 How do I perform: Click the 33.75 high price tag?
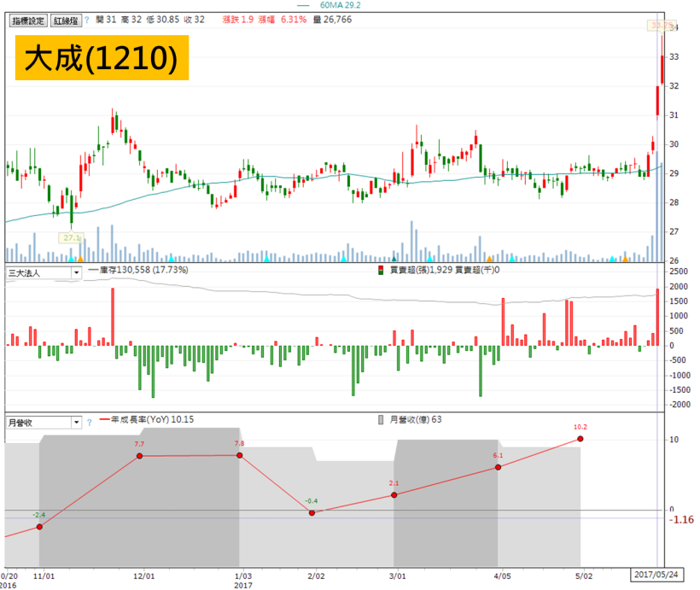pyautogui.click(x=662, y=26)
